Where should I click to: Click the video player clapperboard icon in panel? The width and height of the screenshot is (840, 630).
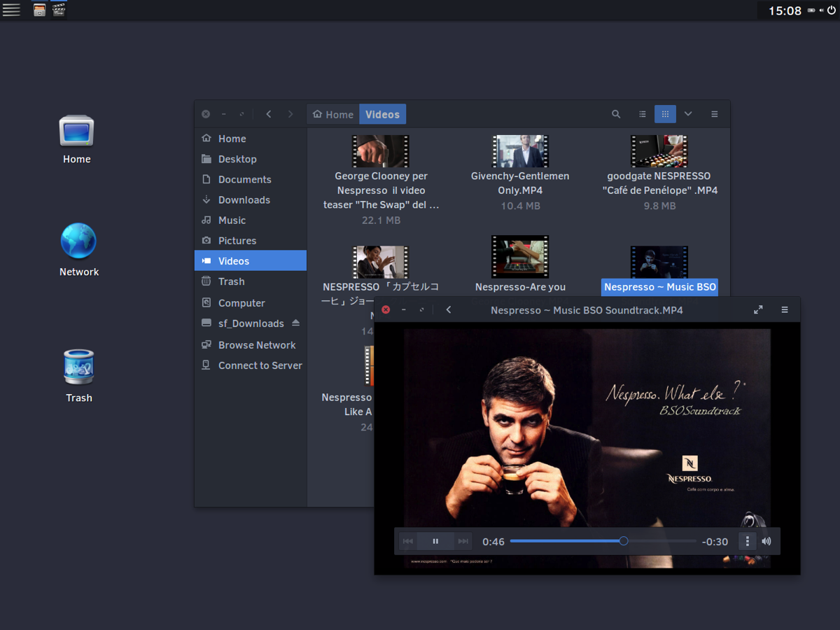coord(59,10)
